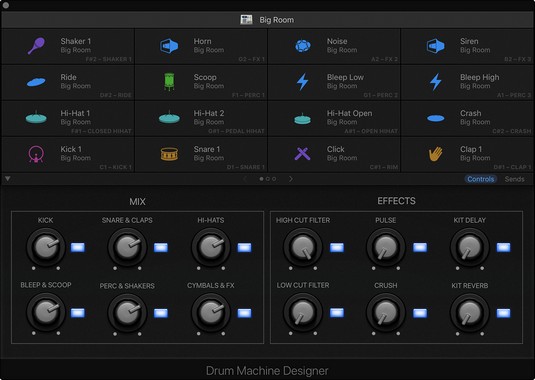
Task: Click the 'Clap 1' pad name
Action: pyautogui.click(x=471, y=149)
